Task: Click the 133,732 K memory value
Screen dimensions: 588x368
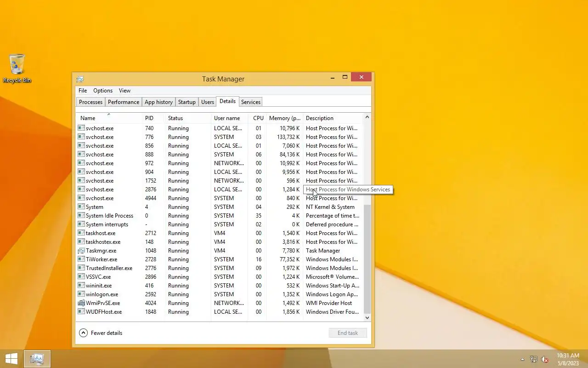Action: click(288, 137)
